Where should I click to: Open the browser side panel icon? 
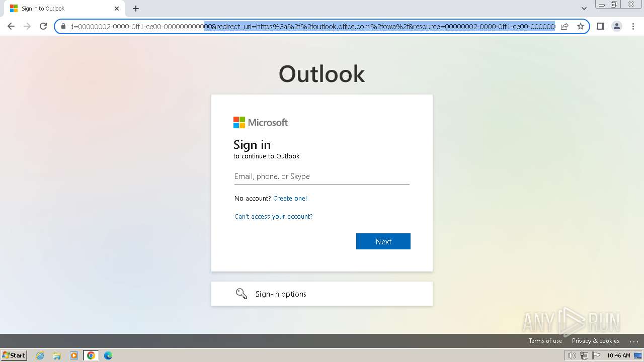tap(600, 26)
